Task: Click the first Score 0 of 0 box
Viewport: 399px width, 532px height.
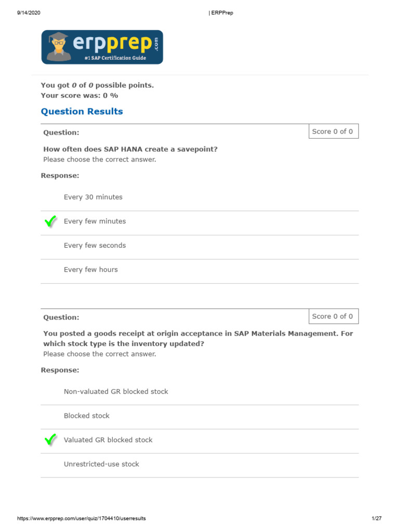Action: (332, 132)
